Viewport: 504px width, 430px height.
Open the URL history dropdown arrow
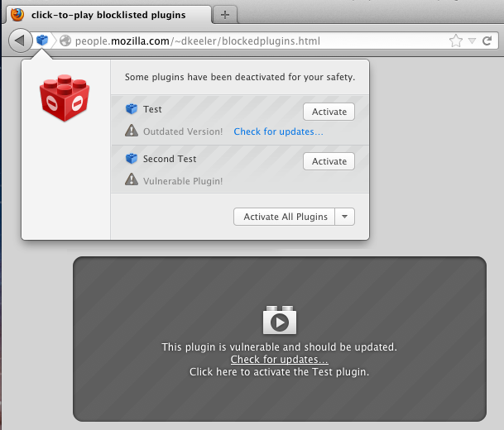[x=472, y=41]
